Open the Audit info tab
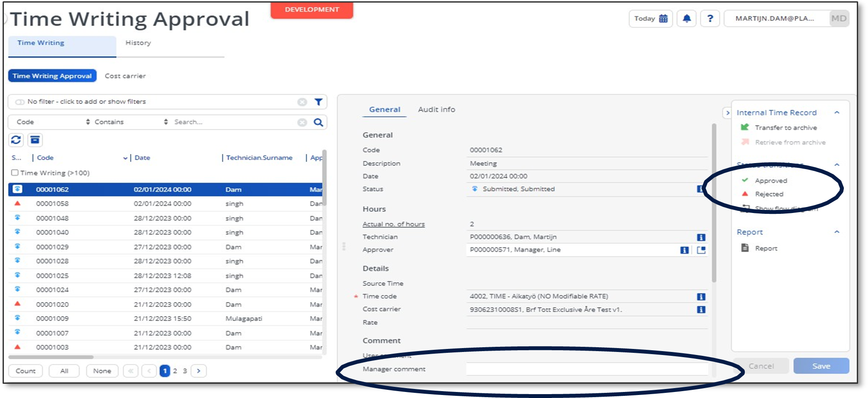868x398 pixels. (x=436, y=110)
